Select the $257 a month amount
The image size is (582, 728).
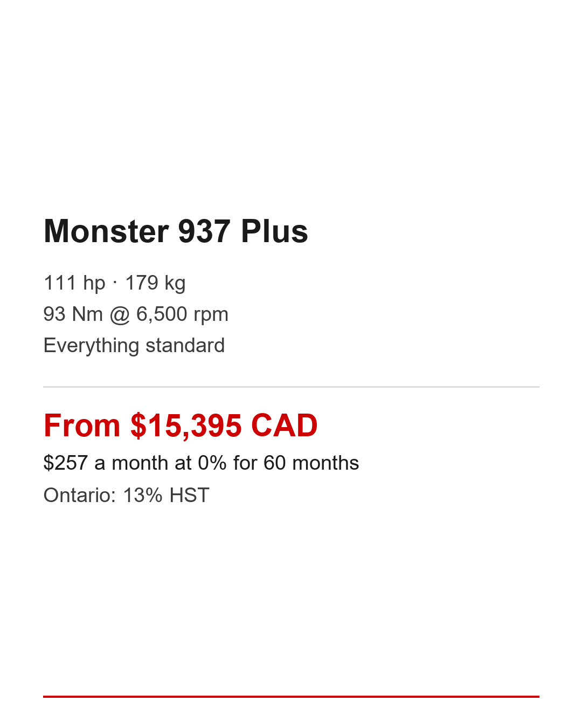[x=65, y=463]
